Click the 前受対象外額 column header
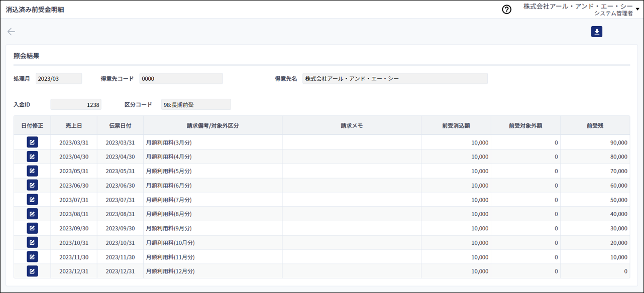 tap(525, 125)
